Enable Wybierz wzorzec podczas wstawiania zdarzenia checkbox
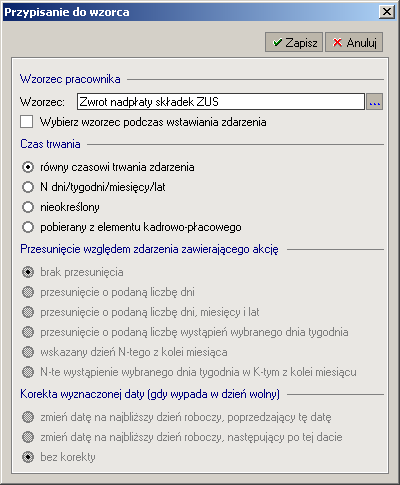 click(27, 122)
